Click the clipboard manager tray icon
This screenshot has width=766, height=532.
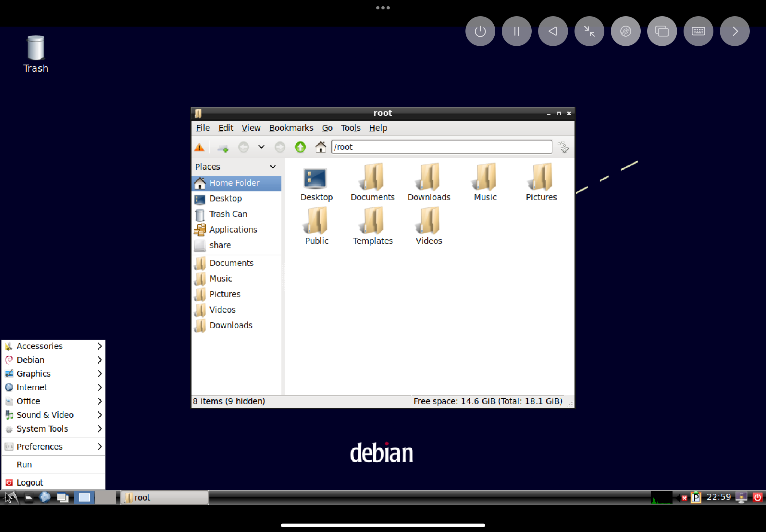(696, 498)
